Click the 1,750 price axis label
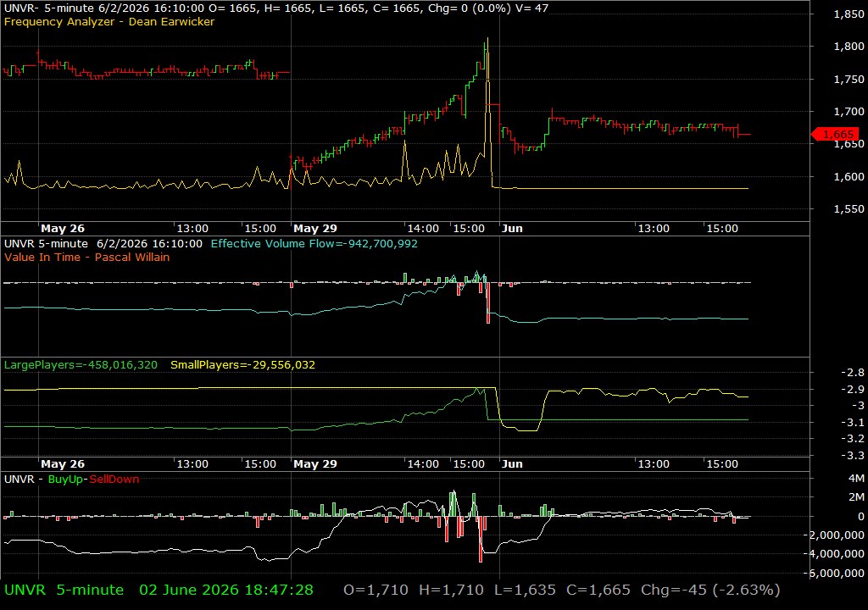 tap(849, 79)
